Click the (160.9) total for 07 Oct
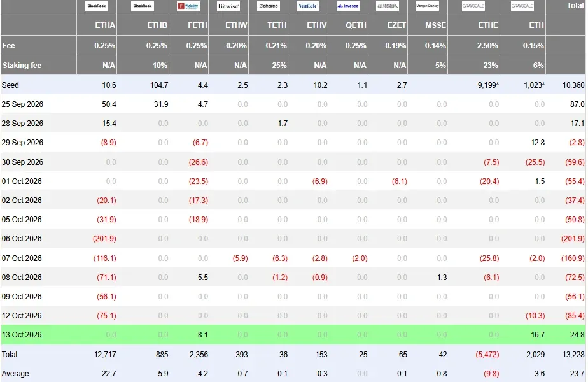 [x=573, y=258]
